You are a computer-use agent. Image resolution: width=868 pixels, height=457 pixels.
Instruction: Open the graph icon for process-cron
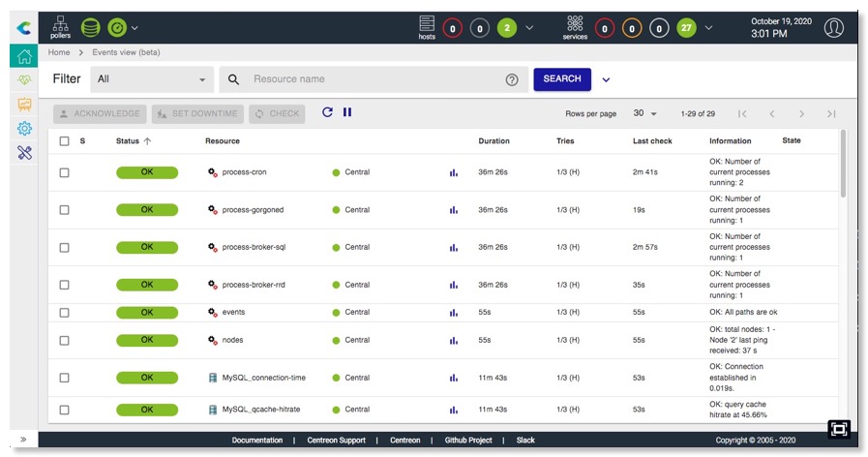453,172
